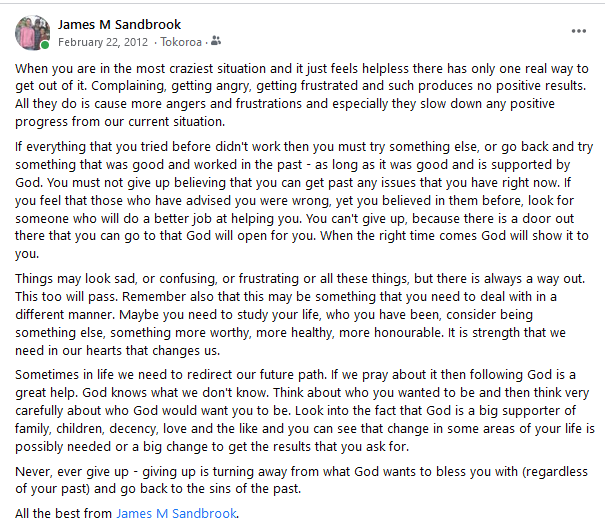Open James M Sandbrook's profile picture
Image resolution: width=605 pixels, height=526 pixels.
pyautogui.click(x=32, y=32)
